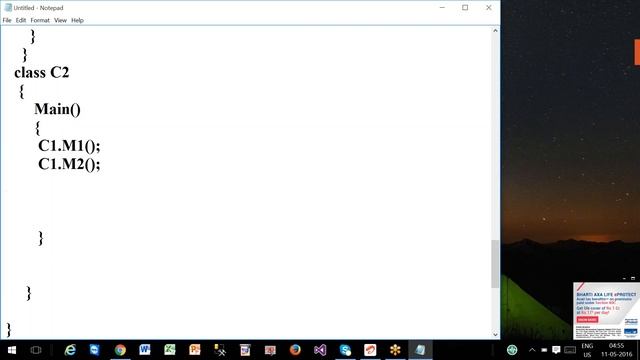Viewport: 640px width, 360px height.
Task: Open the Windows Start menu
Action: pos(11,350)
